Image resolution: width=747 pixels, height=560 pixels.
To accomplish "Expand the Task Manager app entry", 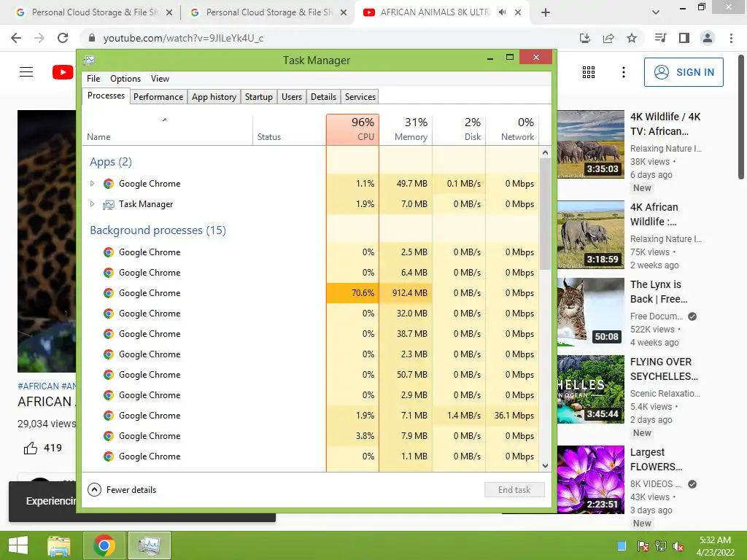I will [x=93, y=204].
